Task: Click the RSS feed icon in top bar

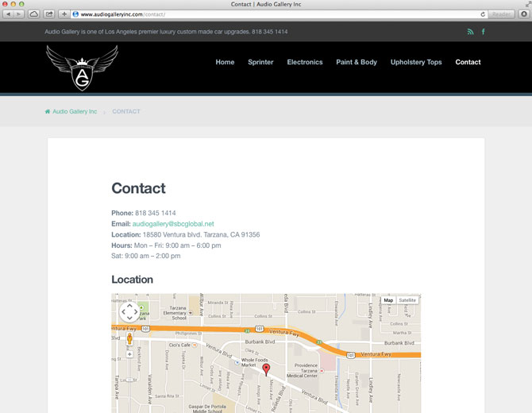Action: point(470,32)
